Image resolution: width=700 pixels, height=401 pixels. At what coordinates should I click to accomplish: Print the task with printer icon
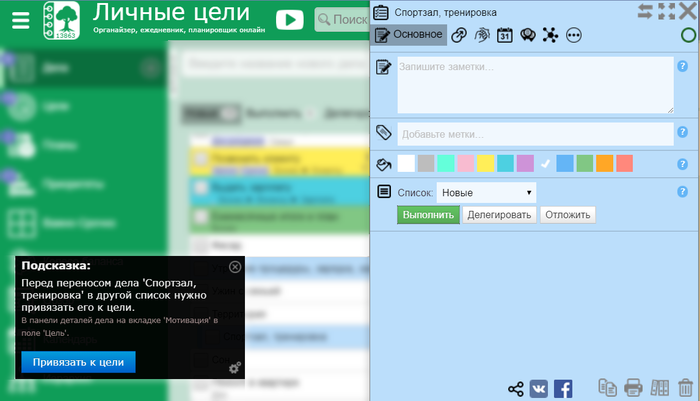pyautogui.click(x=633, y=388)
